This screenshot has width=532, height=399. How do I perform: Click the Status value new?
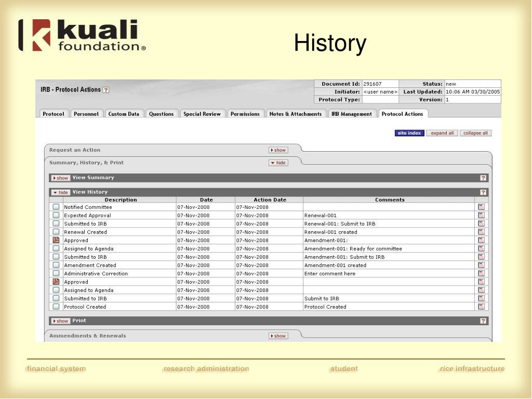coord(451,84)
